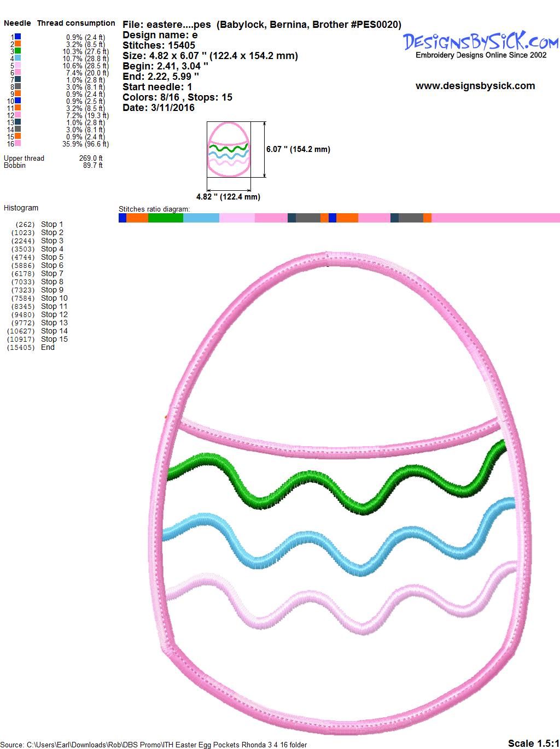
Task: Click the Thread consumption column header
Action: pyautogui.click(x=76, y=23)
